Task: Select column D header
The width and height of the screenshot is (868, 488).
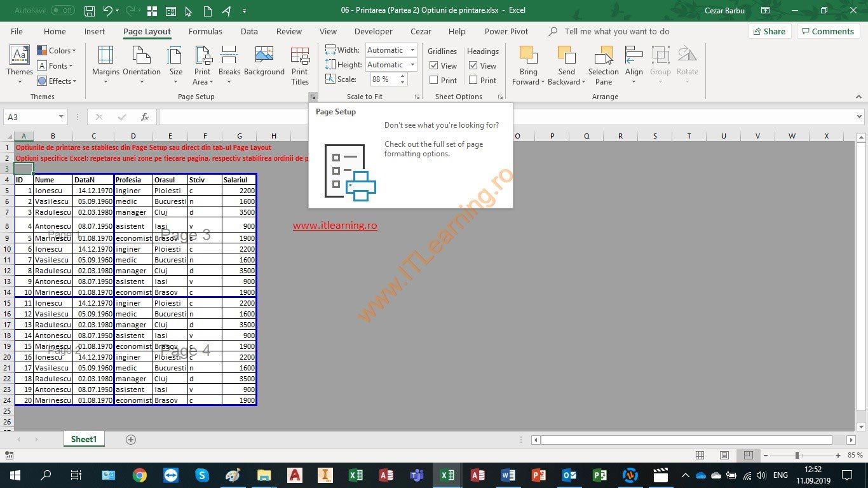Action: (133, 136)
